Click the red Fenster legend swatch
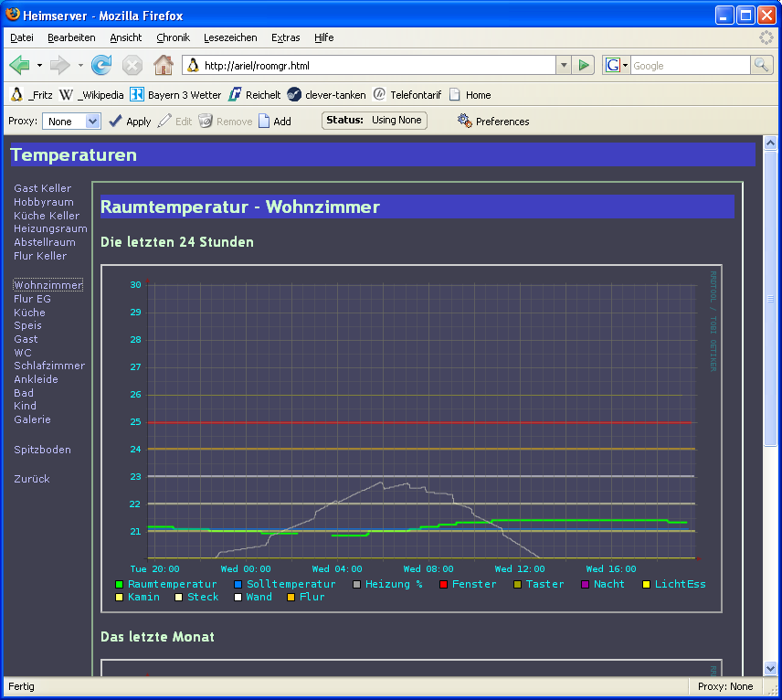The height and width of the screenshot is (700, 782). [x=444, y=584]
